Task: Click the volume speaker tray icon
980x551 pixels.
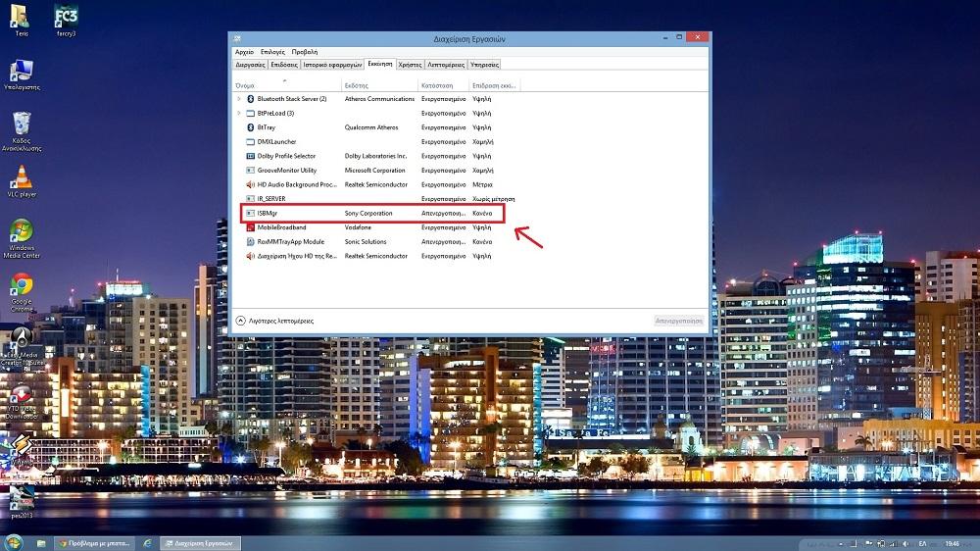Action: [x=905, y=543]
